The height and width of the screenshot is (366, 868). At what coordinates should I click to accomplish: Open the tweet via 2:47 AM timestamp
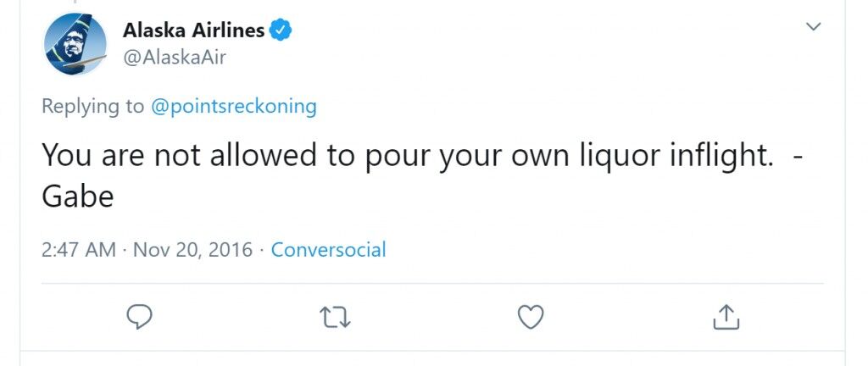point(79,250)
